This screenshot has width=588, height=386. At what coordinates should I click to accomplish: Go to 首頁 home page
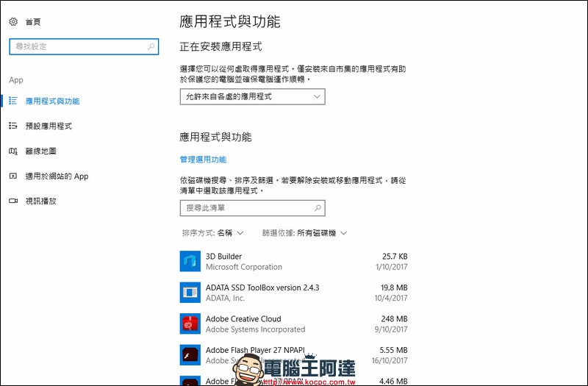(x=33, y=22)
